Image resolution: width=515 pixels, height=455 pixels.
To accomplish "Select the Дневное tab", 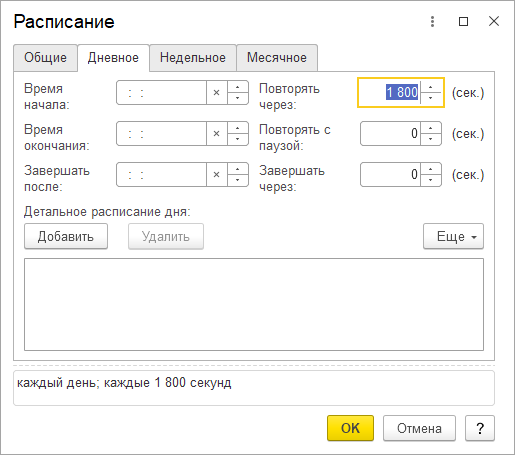I will coord(113,58).
